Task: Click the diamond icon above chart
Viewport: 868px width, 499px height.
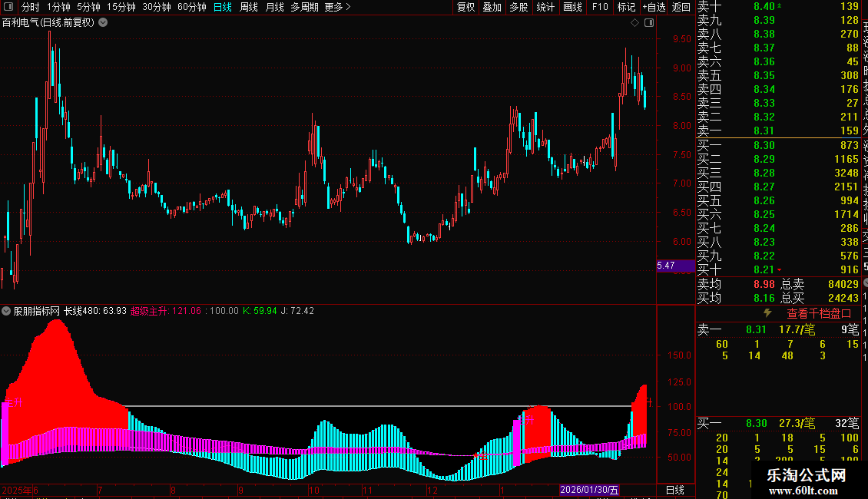Action: tap(635, 23)
